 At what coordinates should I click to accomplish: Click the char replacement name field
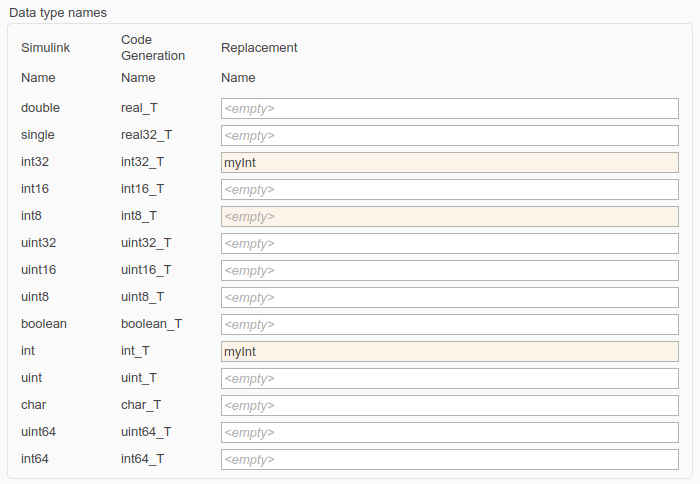[x=449, y=405]
